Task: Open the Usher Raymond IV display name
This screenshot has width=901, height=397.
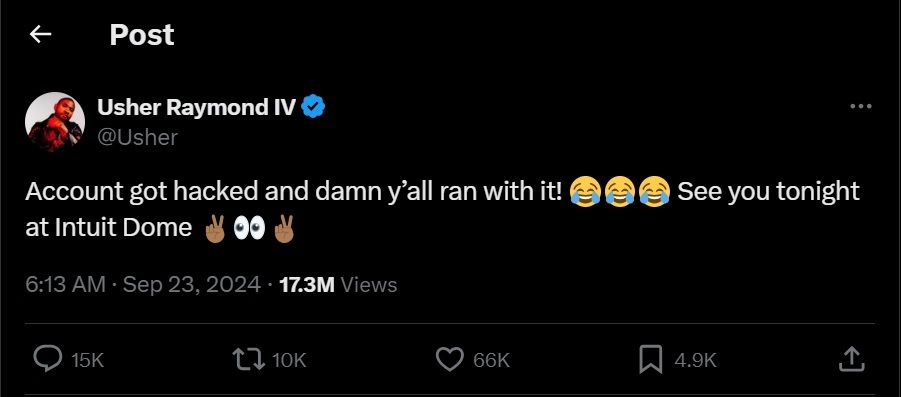Action: [197, 107]
